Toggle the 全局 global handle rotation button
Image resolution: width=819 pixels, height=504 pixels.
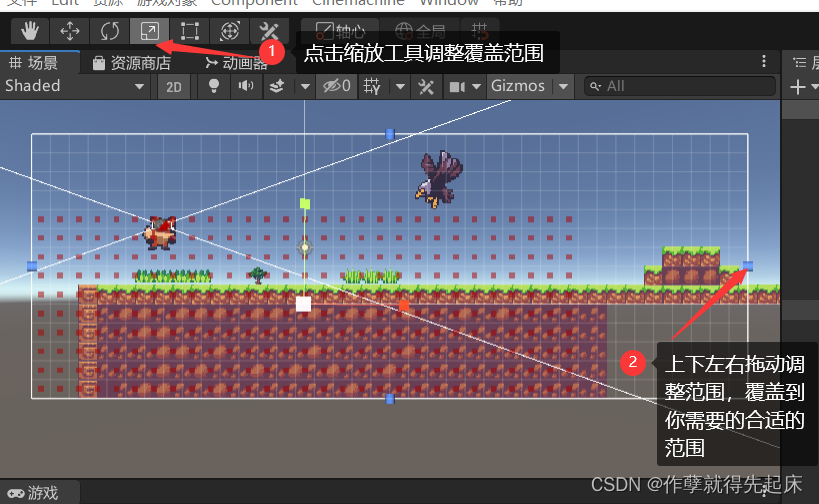[x=420, y=31]
